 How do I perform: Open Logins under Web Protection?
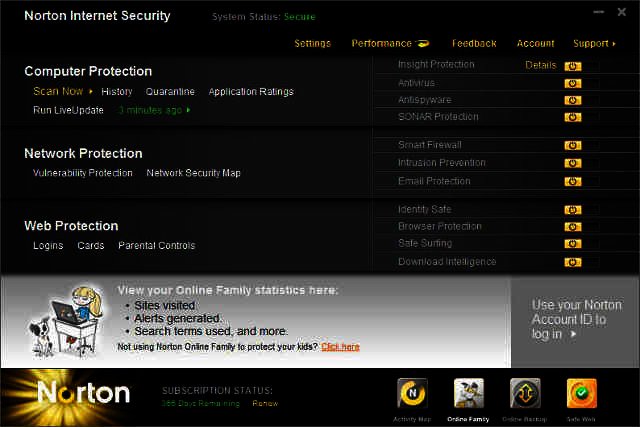pos(48,246)
